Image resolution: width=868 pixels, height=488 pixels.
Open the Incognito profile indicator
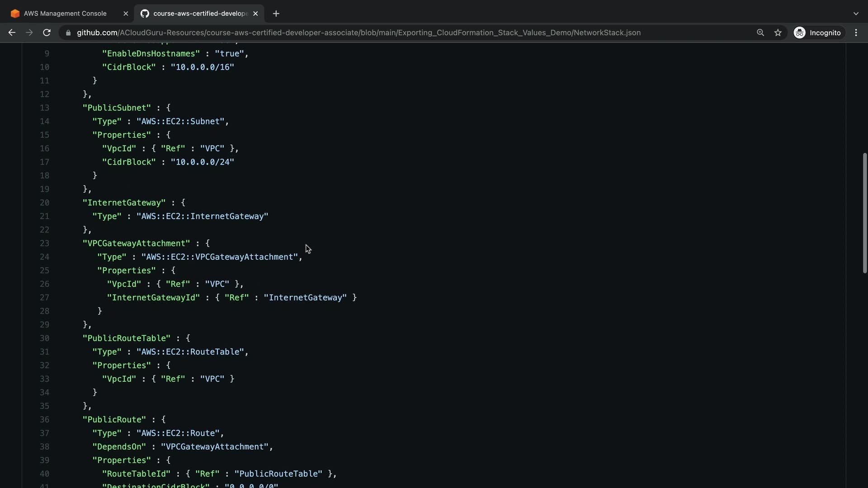(817, 33)
